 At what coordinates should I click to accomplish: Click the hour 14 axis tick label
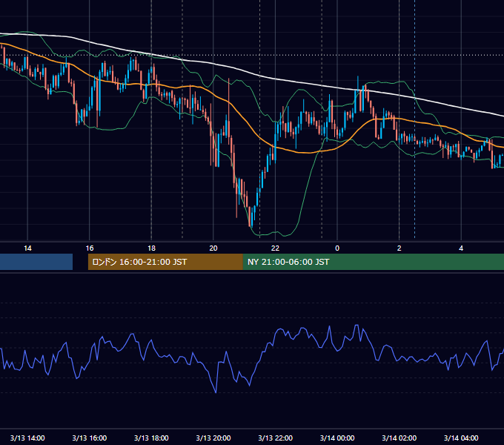[x=27, y=248]
